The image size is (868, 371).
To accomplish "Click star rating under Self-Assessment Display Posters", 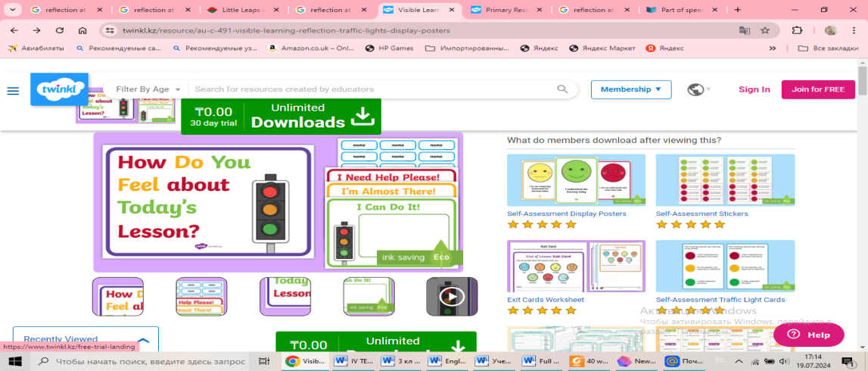I will 542,224.
